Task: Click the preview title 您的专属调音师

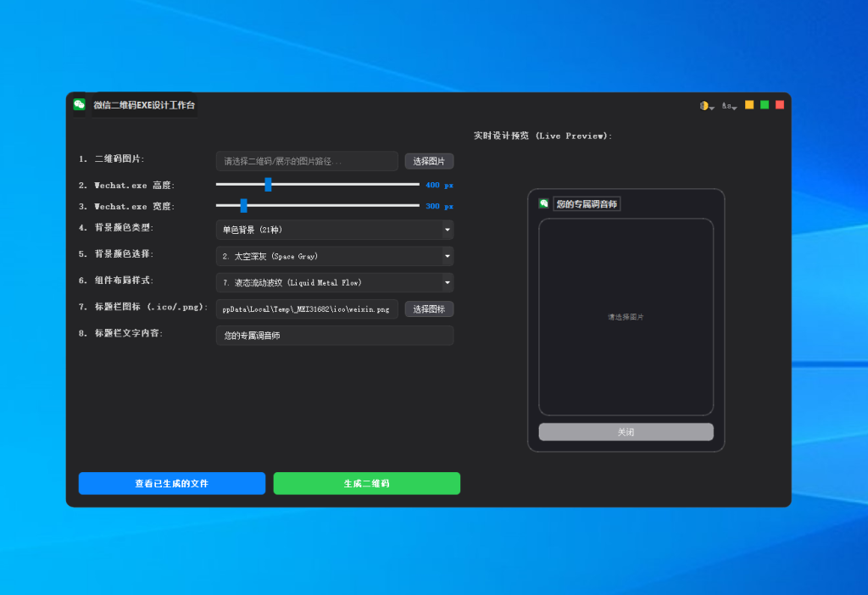Action: tap(587, 203)
